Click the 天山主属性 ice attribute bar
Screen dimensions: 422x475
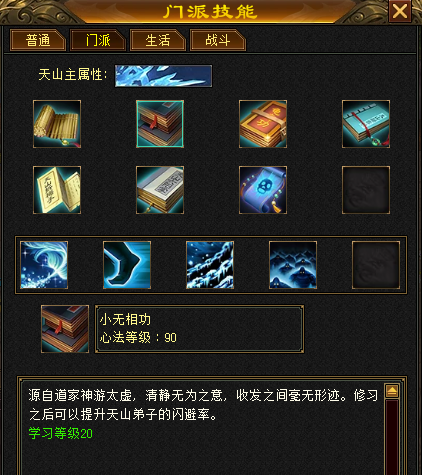[x=163, y=76]
